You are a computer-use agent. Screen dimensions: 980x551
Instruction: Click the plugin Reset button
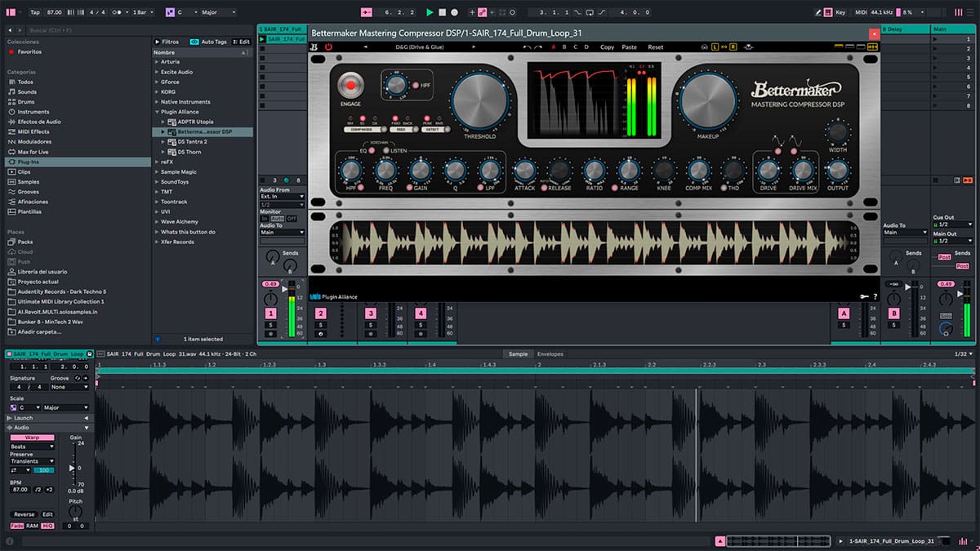(655, 47)
